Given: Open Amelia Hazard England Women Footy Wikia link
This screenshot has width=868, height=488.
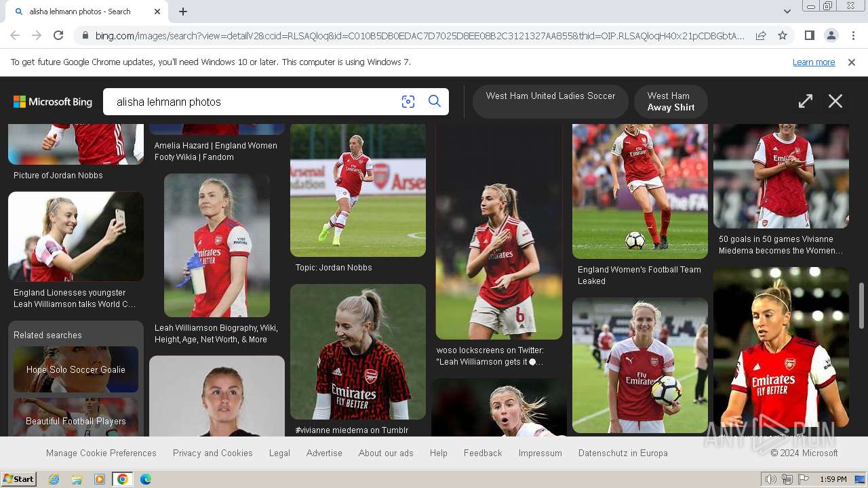Looking at the screenshot, I should tap(216, 151).
